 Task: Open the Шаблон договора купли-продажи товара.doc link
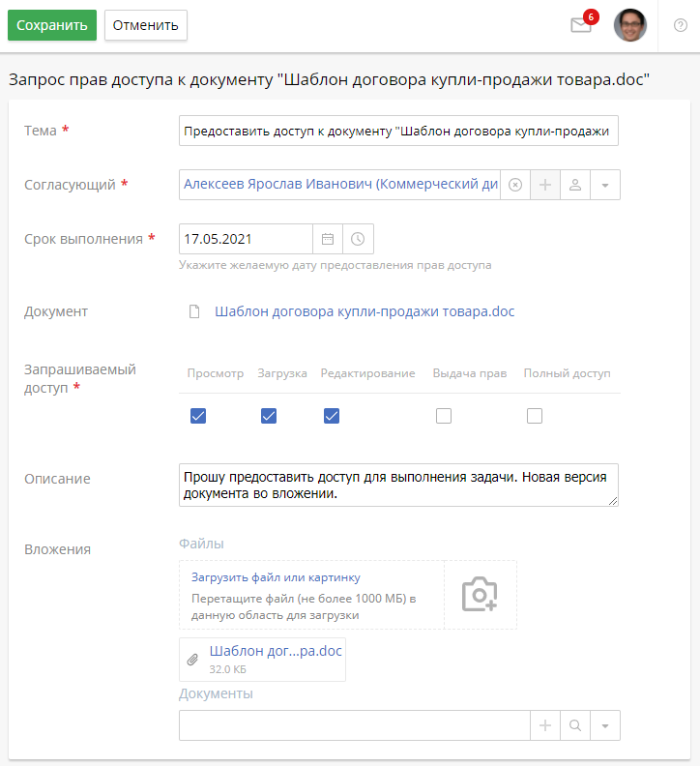pyautogui.click(x=365, y=311)
